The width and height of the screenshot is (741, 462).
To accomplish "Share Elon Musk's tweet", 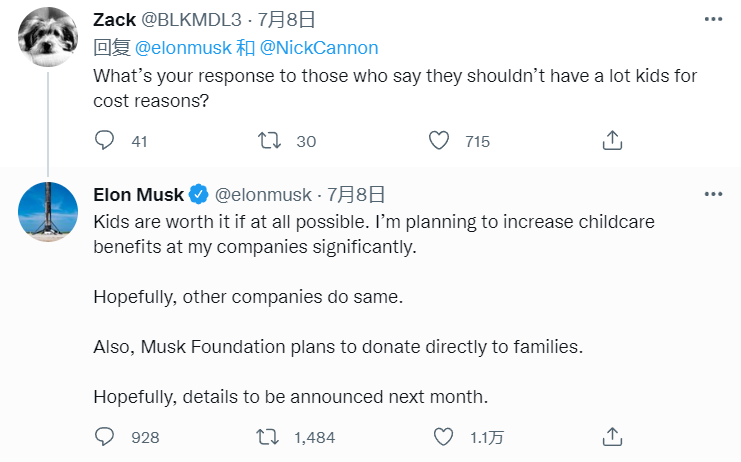I will (x=613, y=436).
